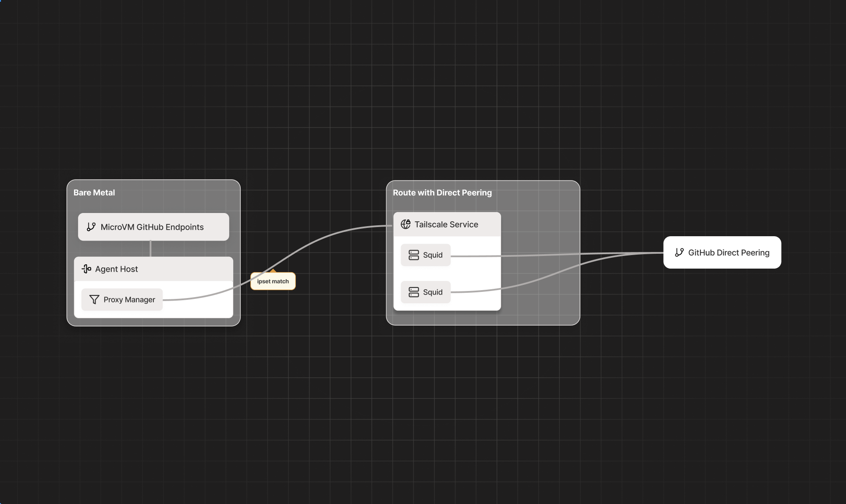Select the GitHub Direct Peering node text
This screenshot has width=846, height=504.
pyautogui.click(x=729, y=252)
